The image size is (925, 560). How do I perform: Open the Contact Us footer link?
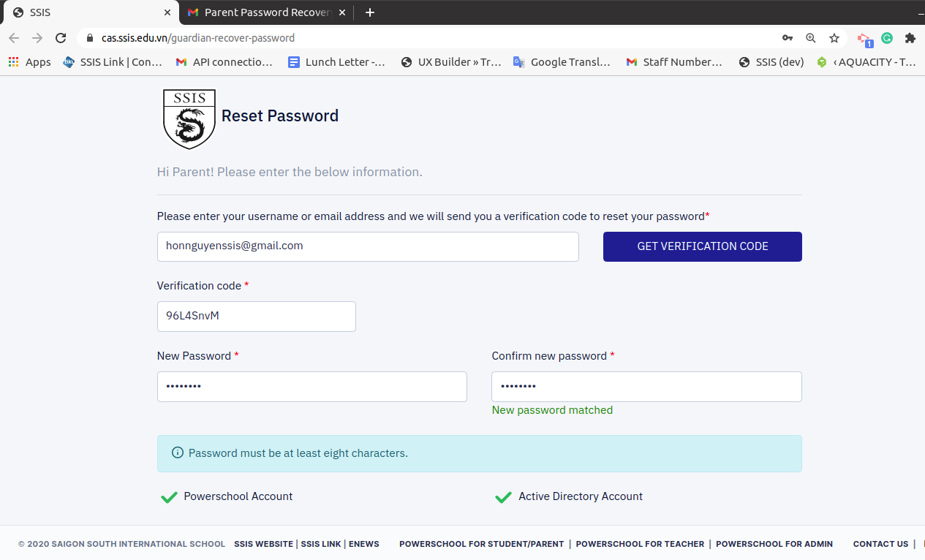[x=880, y=544]
